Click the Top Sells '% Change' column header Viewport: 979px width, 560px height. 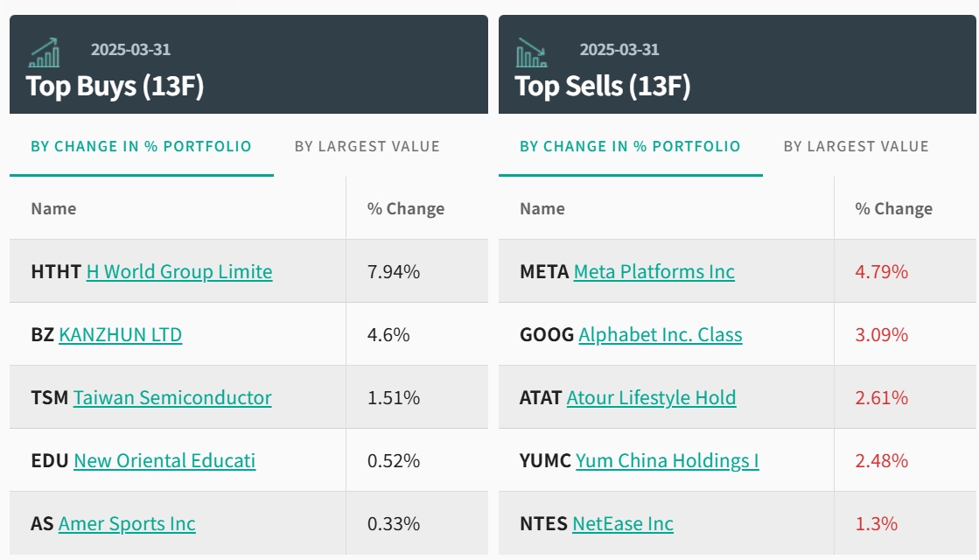coord(893,209)
